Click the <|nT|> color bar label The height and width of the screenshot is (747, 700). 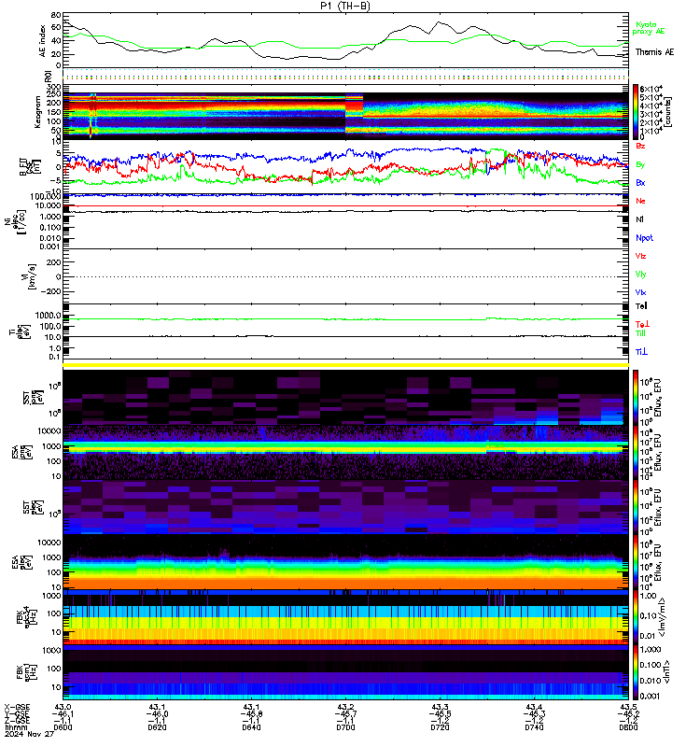click(666, 672)
